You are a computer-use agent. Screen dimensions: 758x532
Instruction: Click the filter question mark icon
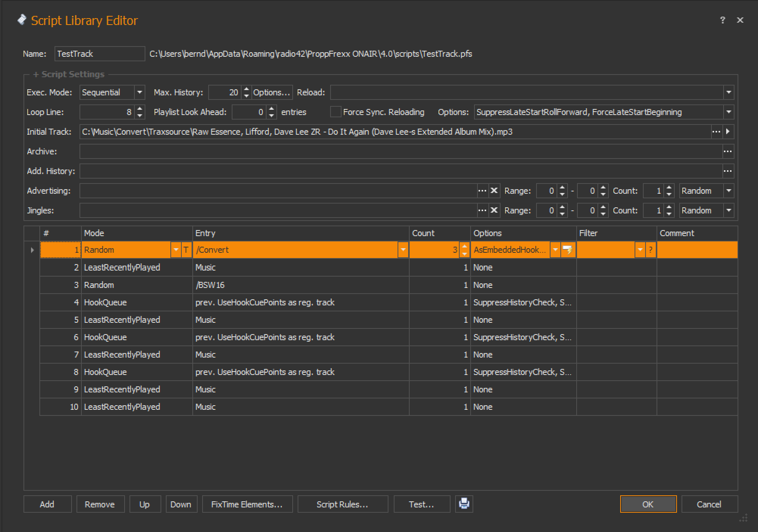(650, 250)
